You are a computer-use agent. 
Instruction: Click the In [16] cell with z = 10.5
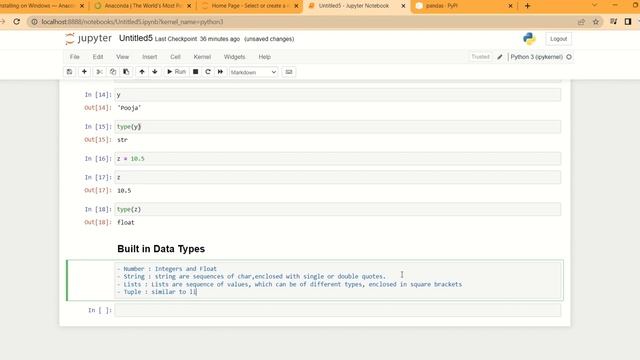[x=338, y=158]
